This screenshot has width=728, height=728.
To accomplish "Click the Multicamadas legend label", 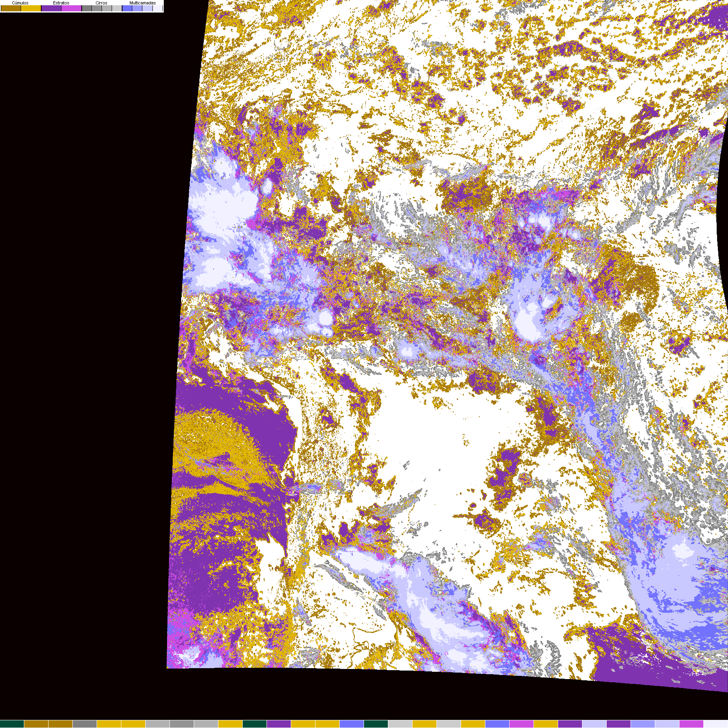I will click(142, 3).
